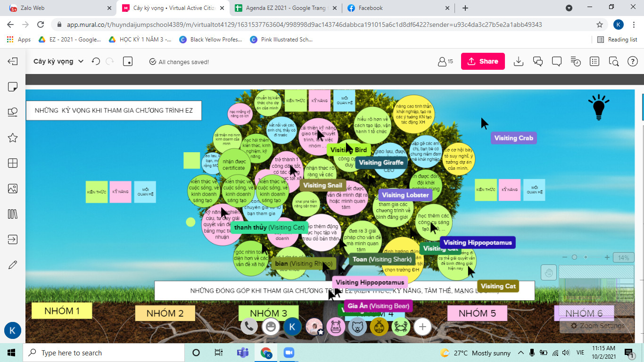Viewport: 644px width, 362px height.
Task: Show hidden system tray icons
Action: coord(521,353)
